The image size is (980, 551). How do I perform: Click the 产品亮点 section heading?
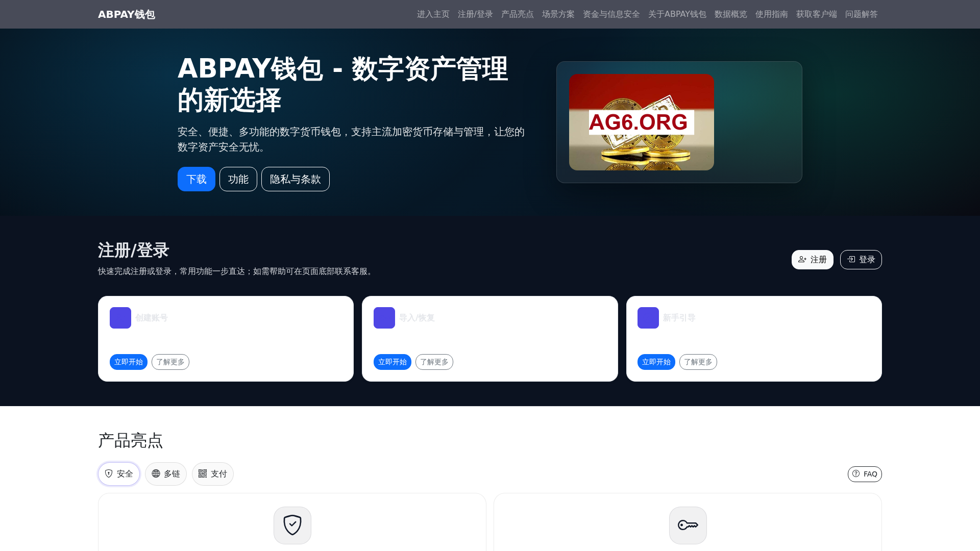(x=130, y=440)
